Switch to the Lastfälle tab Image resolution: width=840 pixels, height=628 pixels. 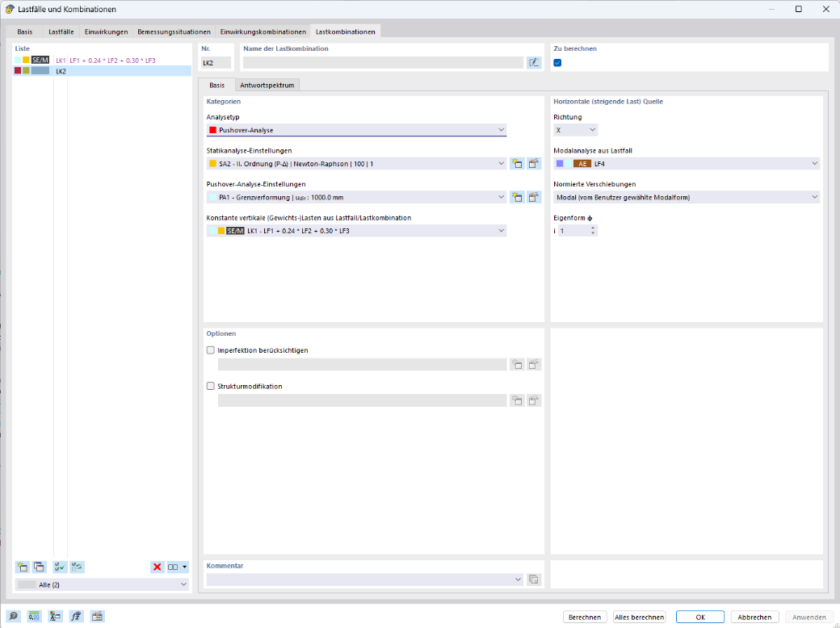(61, 31)
